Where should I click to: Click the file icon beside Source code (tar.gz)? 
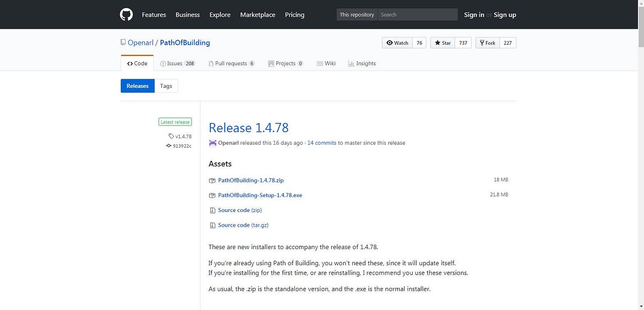[212, 226]
